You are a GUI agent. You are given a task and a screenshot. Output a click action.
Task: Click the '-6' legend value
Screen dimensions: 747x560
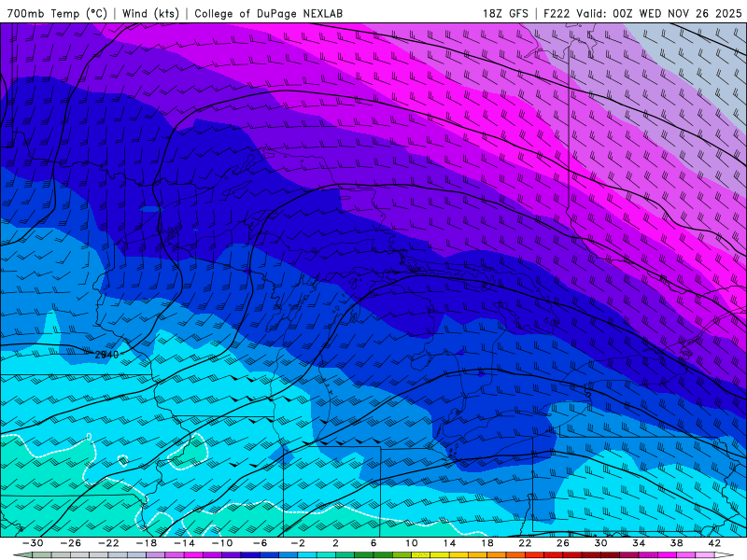[261, 543]
